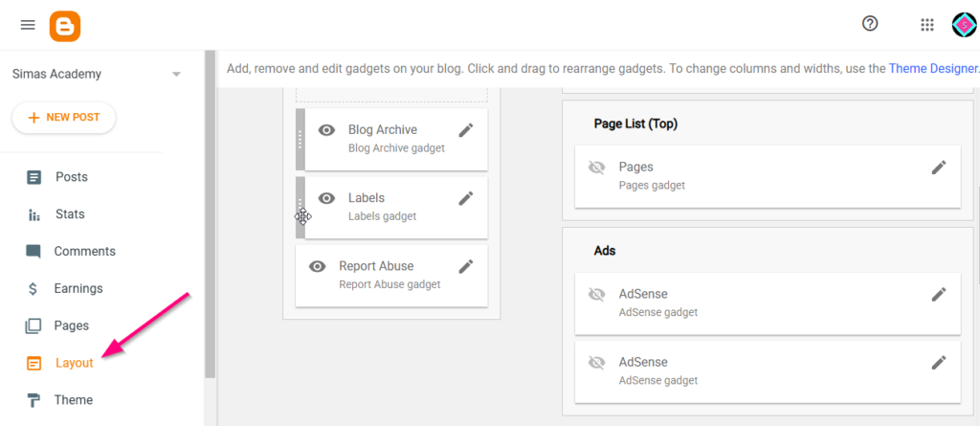This screenshot has width=980, height=426.
Task: Toggle visibility of Labels gadget
Action: pyautogui.click(x=327, y=198)
